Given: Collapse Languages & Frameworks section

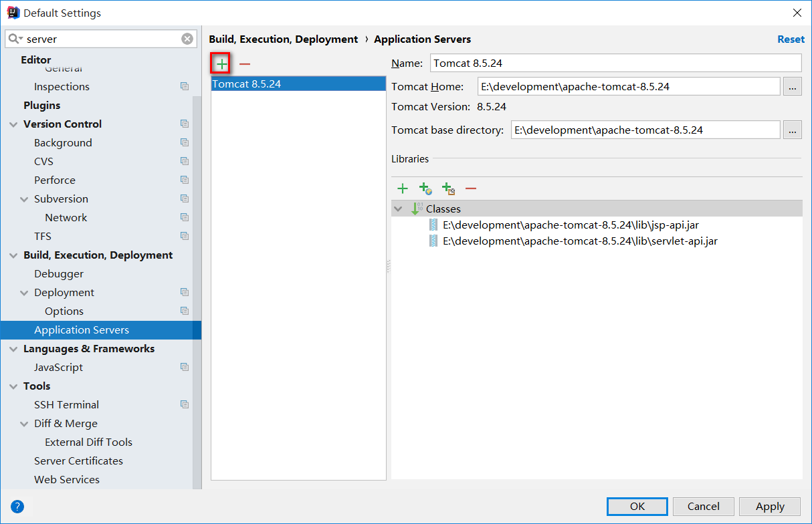Looking at the screenshot, I should click(x=13, y=349).
